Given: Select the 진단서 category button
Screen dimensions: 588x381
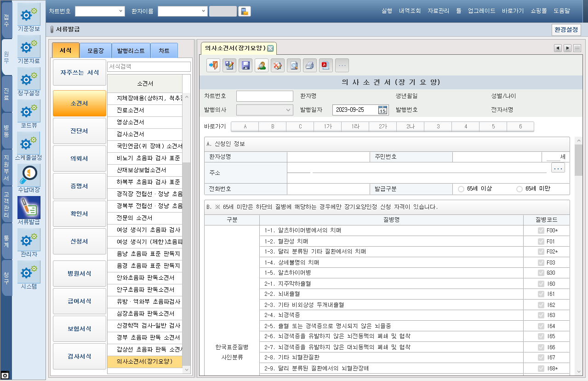Looking at the screenshot, I should tap(80, 131).
